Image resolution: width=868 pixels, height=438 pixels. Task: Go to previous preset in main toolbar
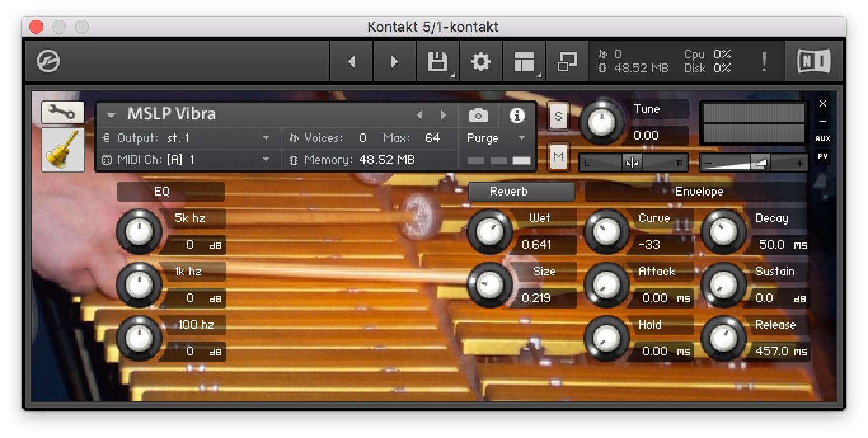[x=351, y=62]
